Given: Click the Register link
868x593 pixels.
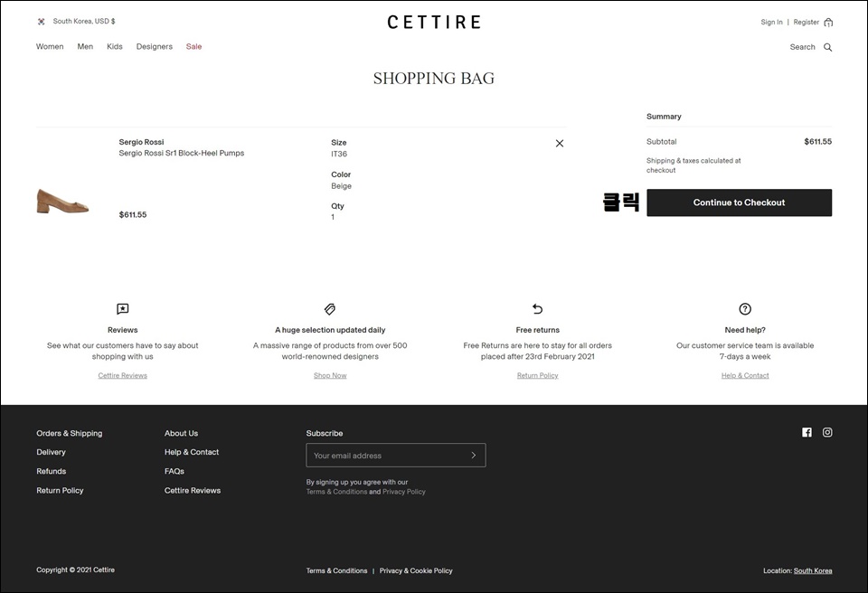Looking at the screenshot, I should (806, 23).
